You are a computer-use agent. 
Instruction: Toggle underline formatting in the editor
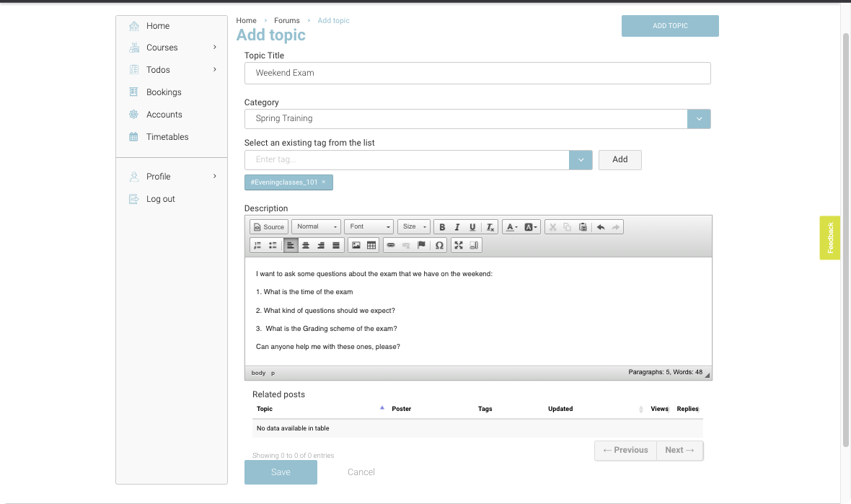coord(472,227)
